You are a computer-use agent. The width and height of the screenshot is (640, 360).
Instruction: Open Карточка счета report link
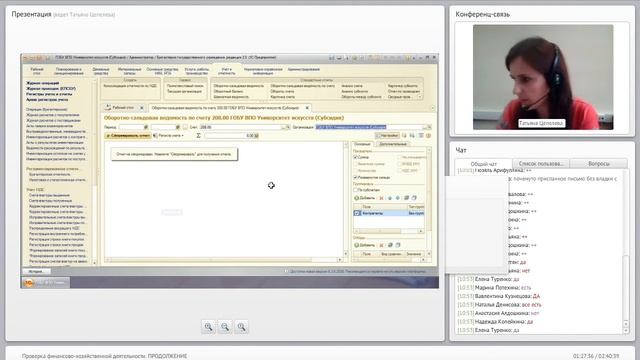coord(282,97)
